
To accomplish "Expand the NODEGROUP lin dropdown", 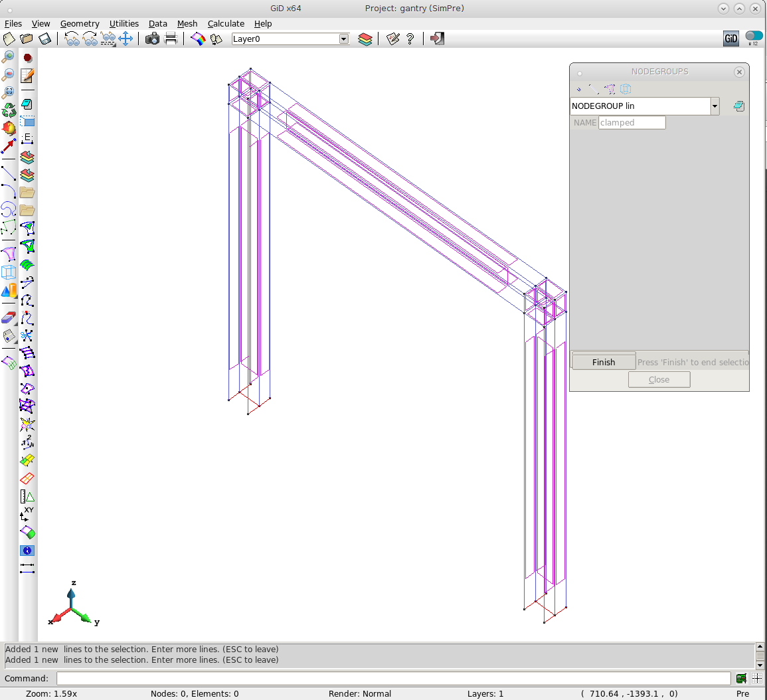I will point(715,106).
